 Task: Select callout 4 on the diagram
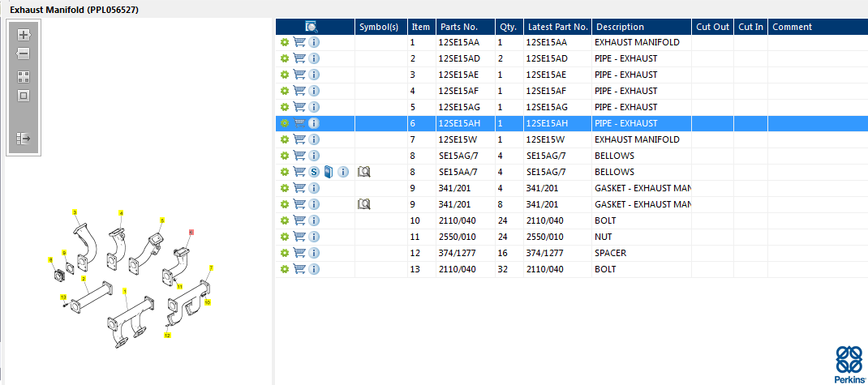121,213
